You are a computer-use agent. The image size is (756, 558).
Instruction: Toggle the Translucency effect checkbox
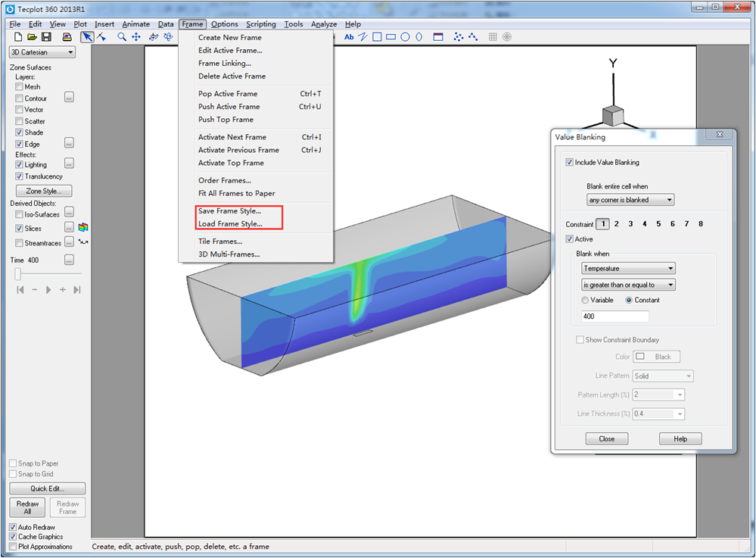coord(19,176)
